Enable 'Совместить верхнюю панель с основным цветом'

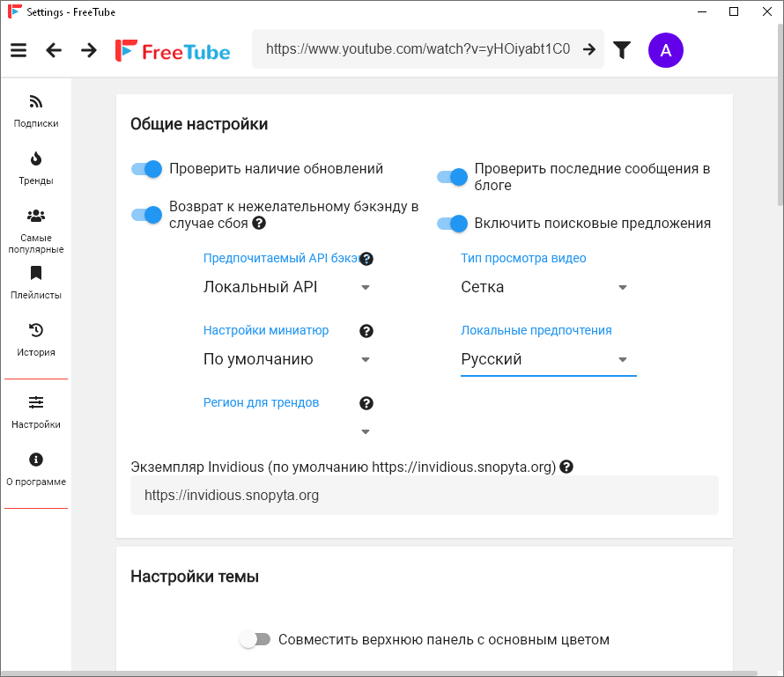(255, 640)
